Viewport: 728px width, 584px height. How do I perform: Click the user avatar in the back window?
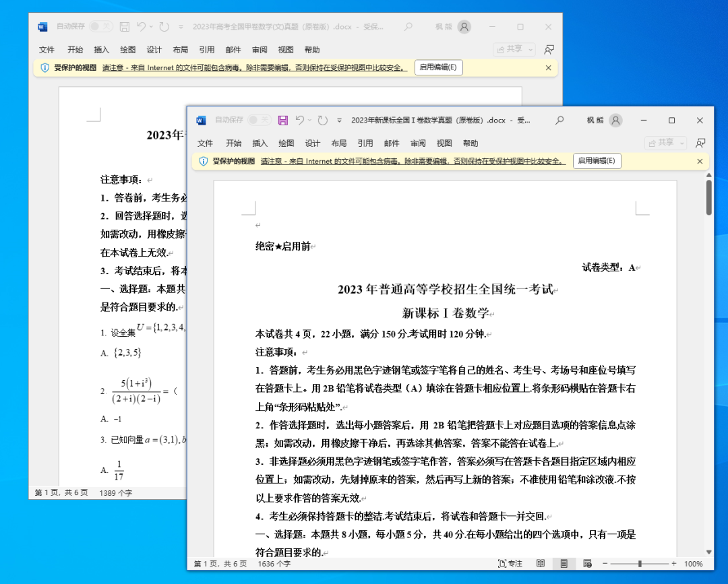click(x=464, y=27)
